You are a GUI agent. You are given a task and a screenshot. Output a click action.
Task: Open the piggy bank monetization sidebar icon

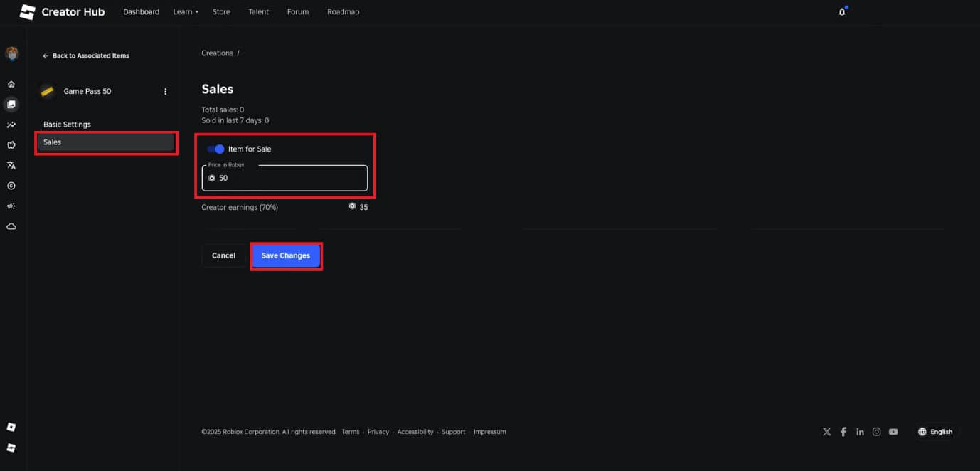(x=11, y=145)
